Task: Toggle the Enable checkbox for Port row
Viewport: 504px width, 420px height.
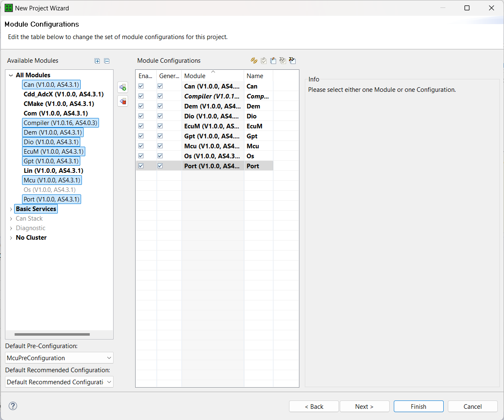Action: coord(141,166)
